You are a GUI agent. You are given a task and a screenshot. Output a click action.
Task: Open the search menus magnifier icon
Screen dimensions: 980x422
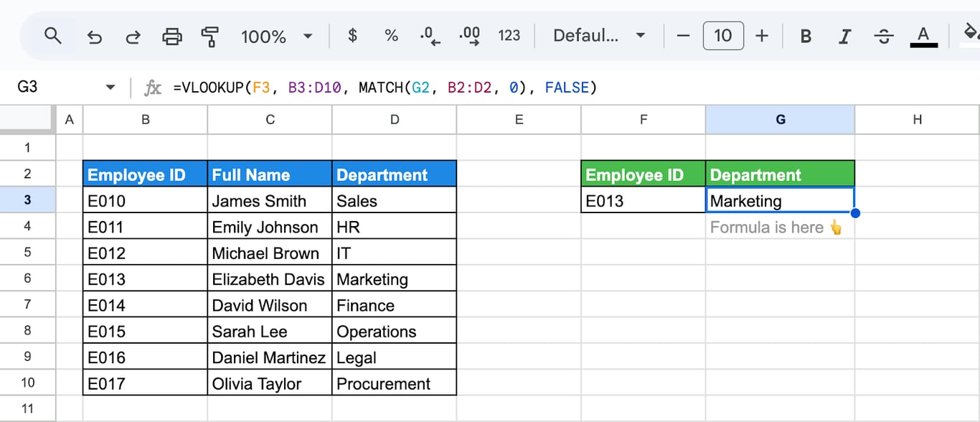tap(53, 35)
